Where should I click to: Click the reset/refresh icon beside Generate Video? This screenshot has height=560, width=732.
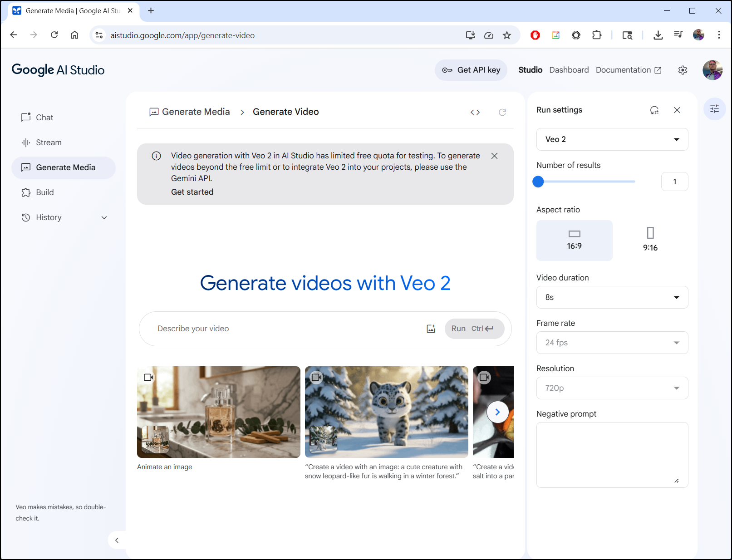click(502, 112)
